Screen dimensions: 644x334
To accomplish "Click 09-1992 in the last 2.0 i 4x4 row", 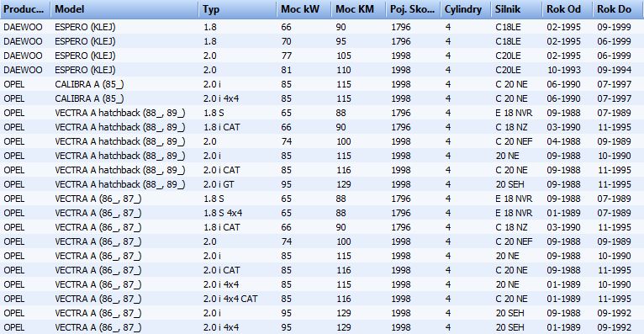I will pyautogui.click(x=614, y=327).
